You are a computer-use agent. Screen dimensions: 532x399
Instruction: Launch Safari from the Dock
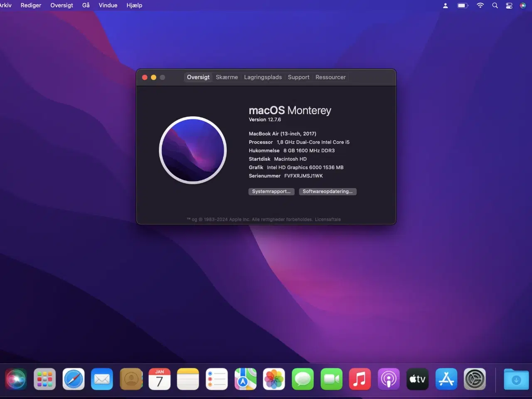(74, 379)
